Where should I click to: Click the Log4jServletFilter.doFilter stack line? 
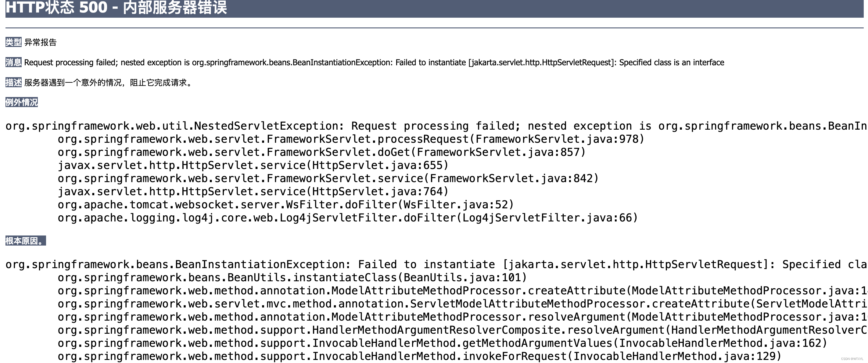tap(347, 218)
